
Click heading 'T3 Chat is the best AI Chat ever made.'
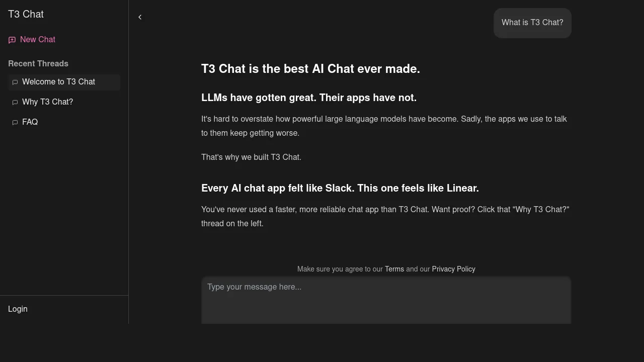click(x=310, y=69)
